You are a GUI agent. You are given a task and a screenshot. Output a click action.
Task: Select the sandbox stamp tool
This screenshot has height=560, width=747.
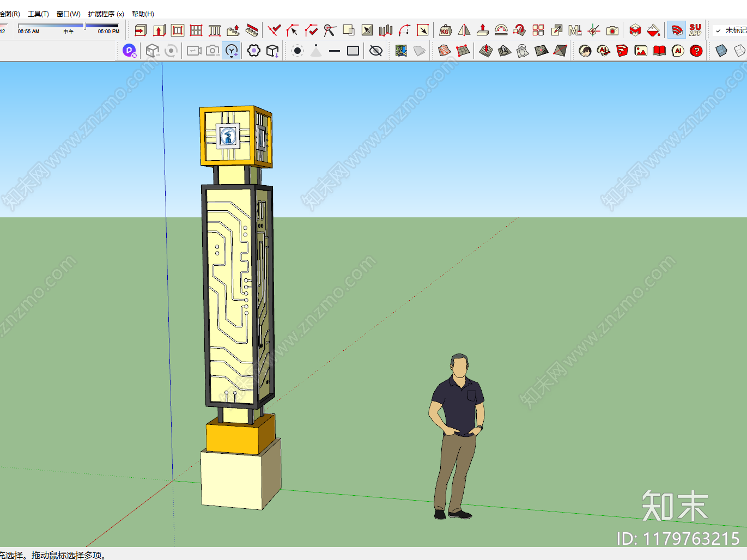point(505,51)
